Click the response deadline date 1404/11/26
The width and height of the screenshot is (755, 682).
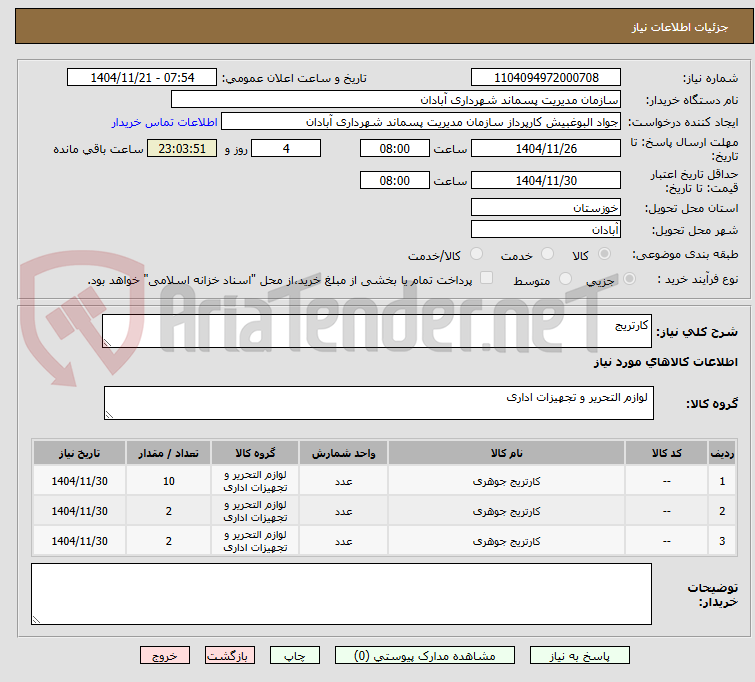[546, 148]
